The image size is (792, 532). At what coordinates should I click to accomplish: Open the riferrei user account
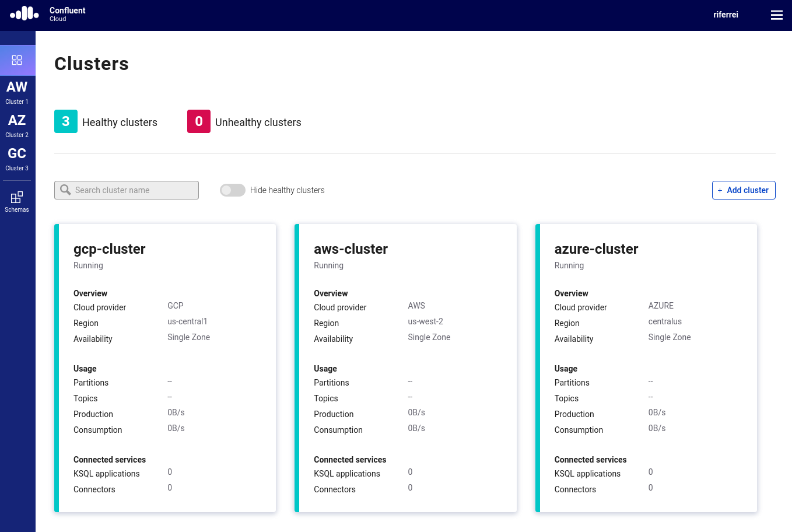point(726,15)
